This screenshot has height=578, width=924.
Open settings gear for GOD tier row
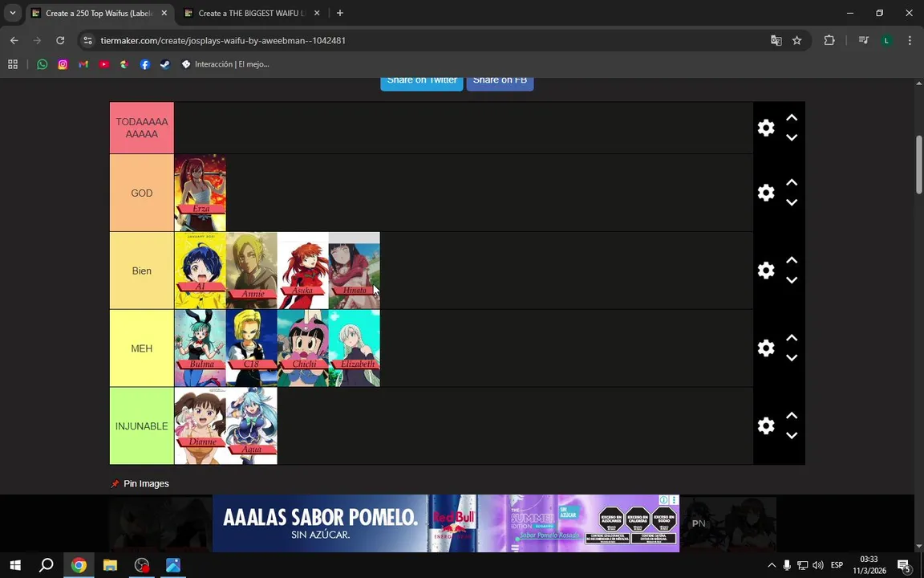point(765,193)
